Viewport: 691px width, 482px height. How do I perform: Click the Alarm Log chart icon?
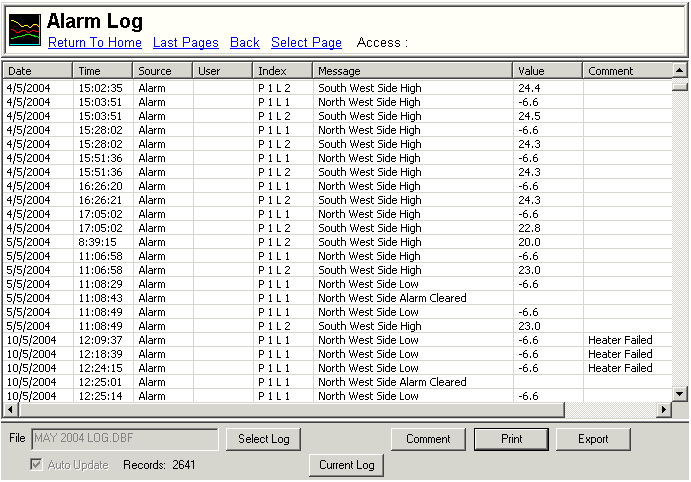pos(25,30)
